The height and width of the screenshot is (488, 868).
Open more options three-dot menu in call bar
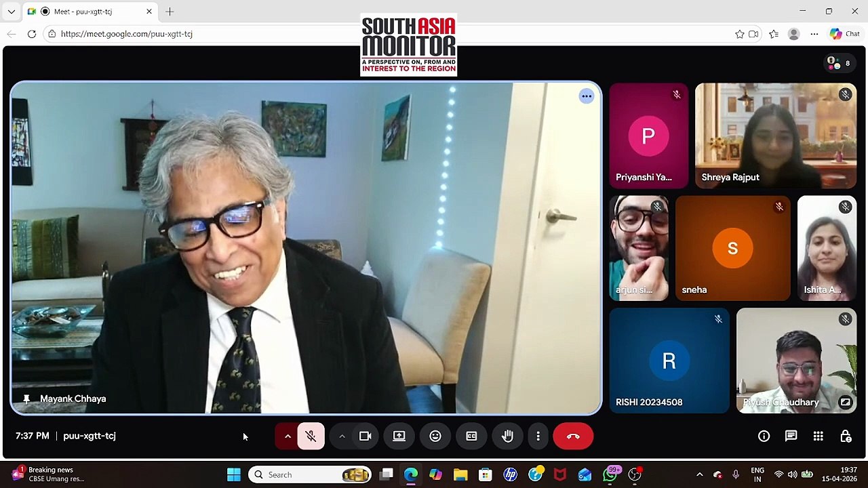(538, 436)
